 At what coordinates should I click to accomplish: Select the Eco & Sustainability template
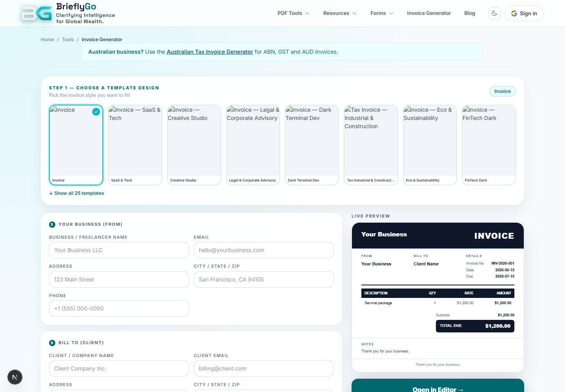pyautogui.click(x=430, y=145)
